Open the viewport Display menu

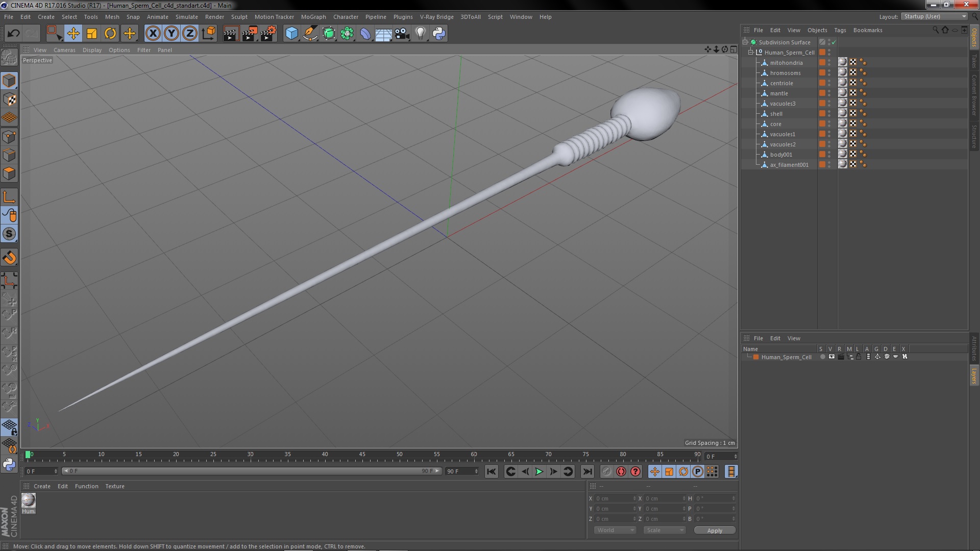tap(92, 50)
